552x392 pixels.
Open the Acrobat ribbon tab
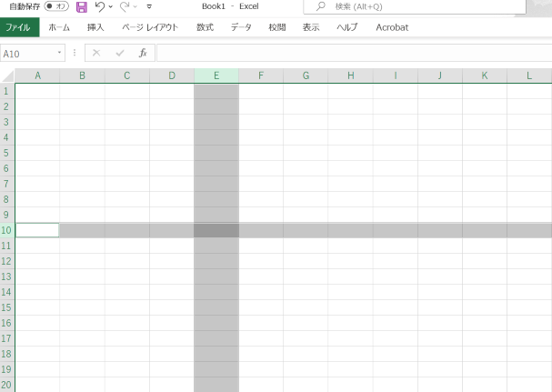pos(392,27)
